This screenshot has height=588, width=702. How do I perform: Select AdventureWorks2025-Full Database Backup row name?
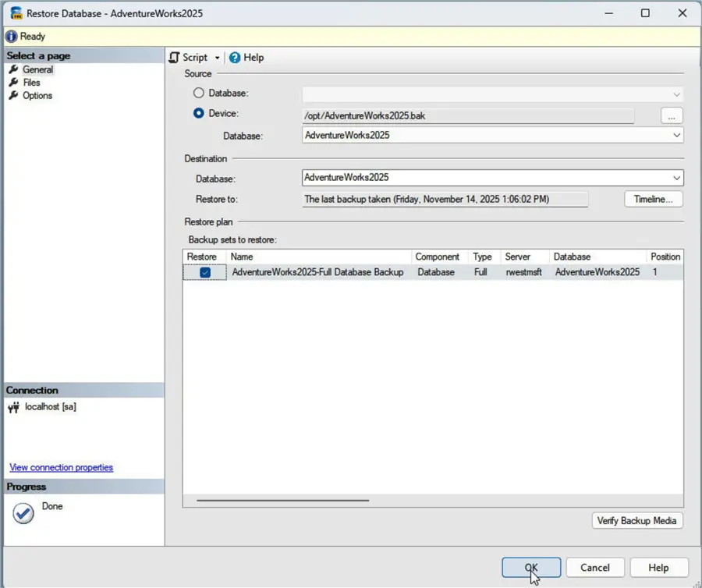point(317,272)
